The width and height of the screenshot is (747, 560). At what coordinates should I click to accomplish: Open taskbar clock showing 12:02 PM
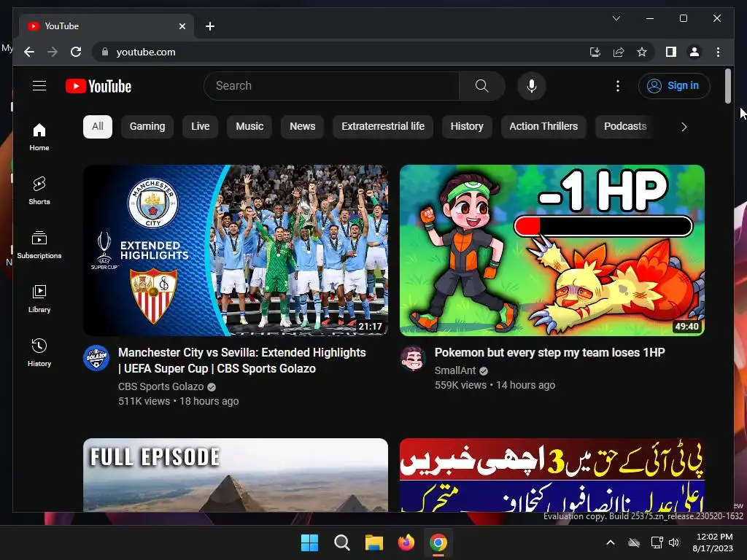(713, 542)
